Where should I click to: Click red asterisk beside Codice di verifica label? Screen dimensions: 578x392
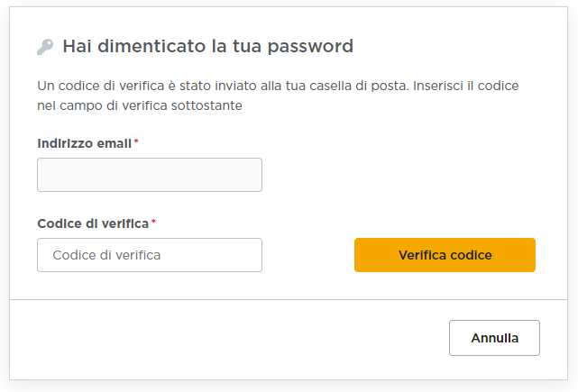[x=153, y=222]
